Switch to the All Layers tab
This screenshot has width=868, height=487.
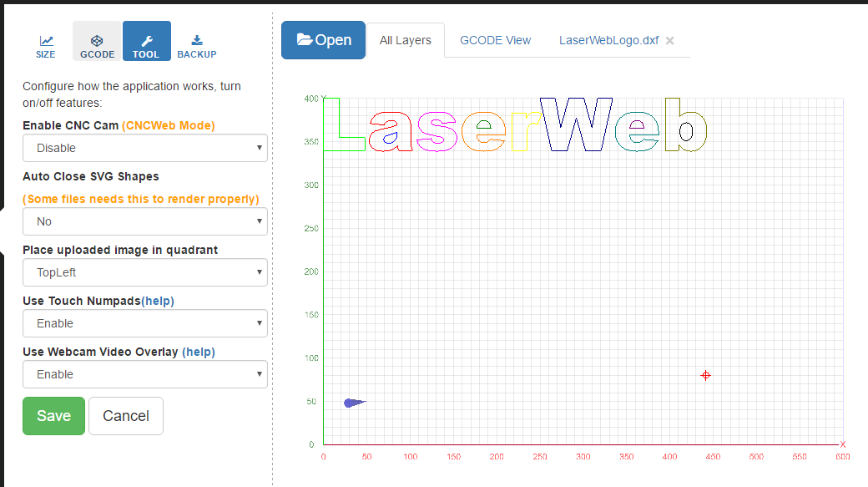406,40
